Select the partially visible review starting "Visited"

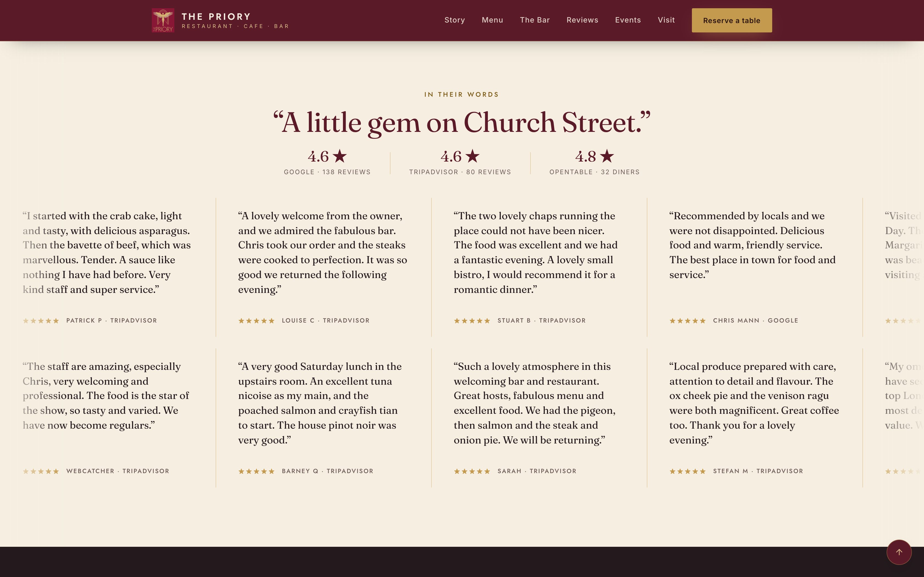[x=903, y=267]
